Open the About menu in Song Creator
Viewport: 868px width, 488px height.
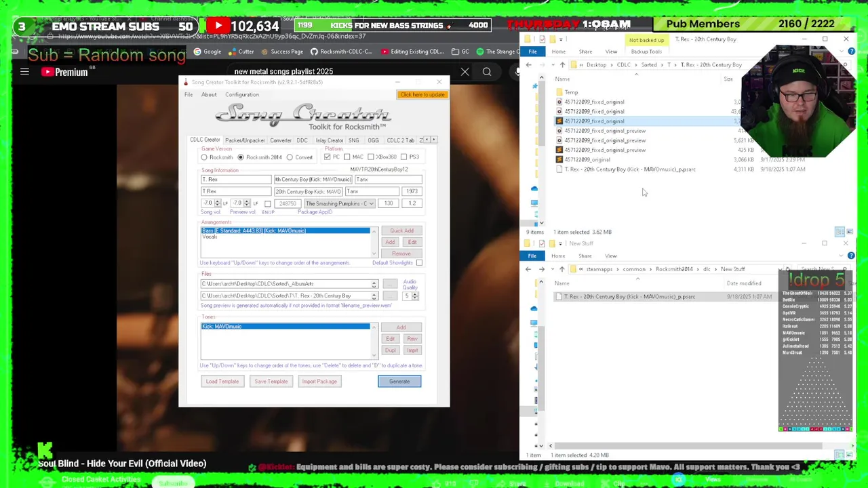coord(209,95)
